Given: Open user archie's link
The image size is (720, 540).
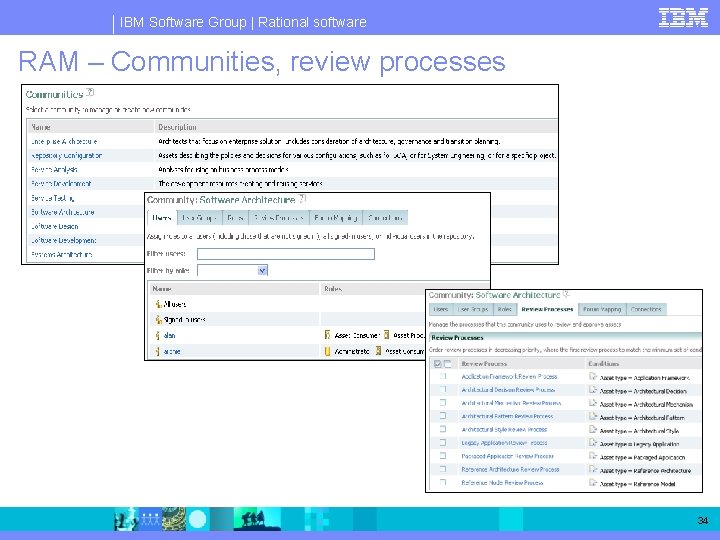Looking at the screenshot, I should point(172,352).
